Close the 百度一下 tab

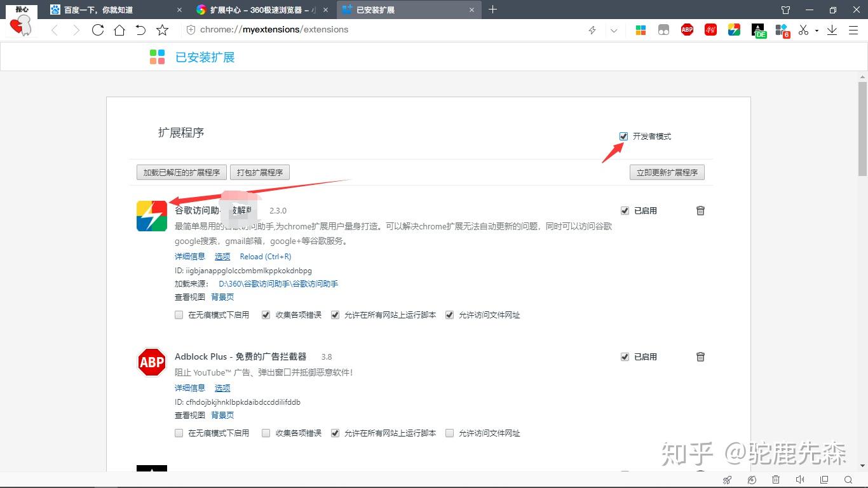click(x=179, y=10)
